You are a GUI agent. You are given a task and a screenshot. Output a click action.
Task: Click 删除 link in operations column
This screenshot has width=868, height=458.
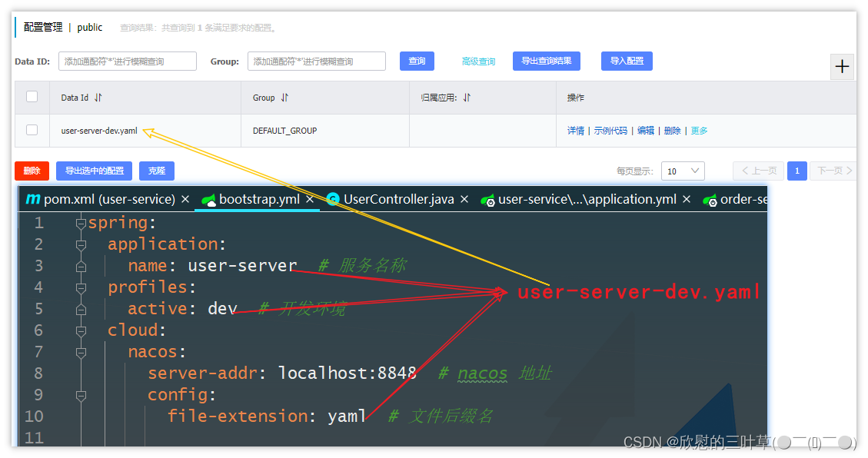click(x=672, y=131)
